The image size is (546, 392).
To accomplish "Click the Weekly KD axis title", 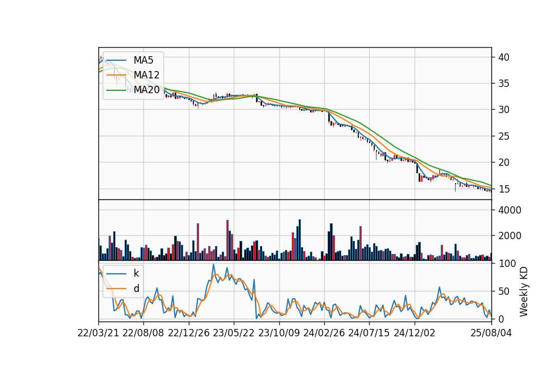I will tap(524, 291).
